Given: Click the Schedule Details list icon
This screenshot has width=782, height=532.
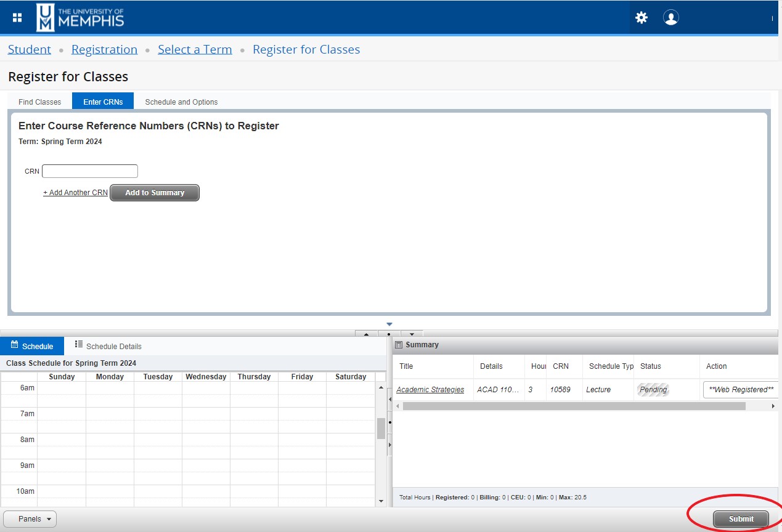Looking at the screenshot, I should (x=78, y=345).
